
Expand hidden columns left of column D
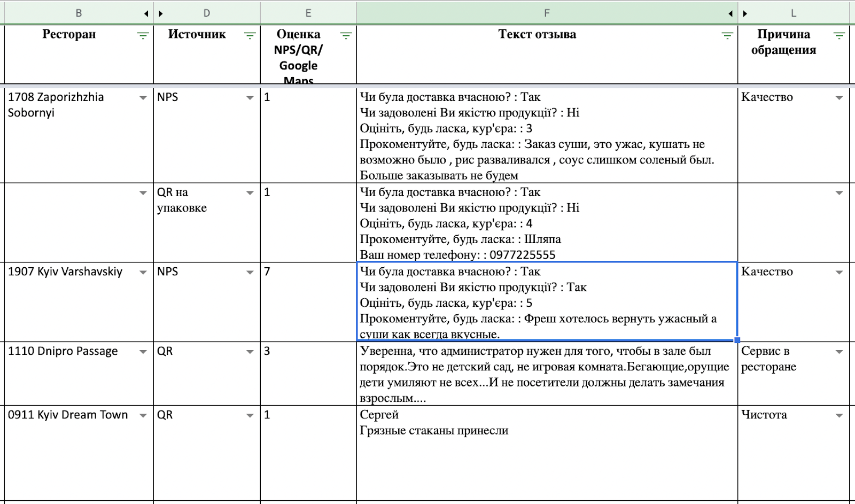161,13
